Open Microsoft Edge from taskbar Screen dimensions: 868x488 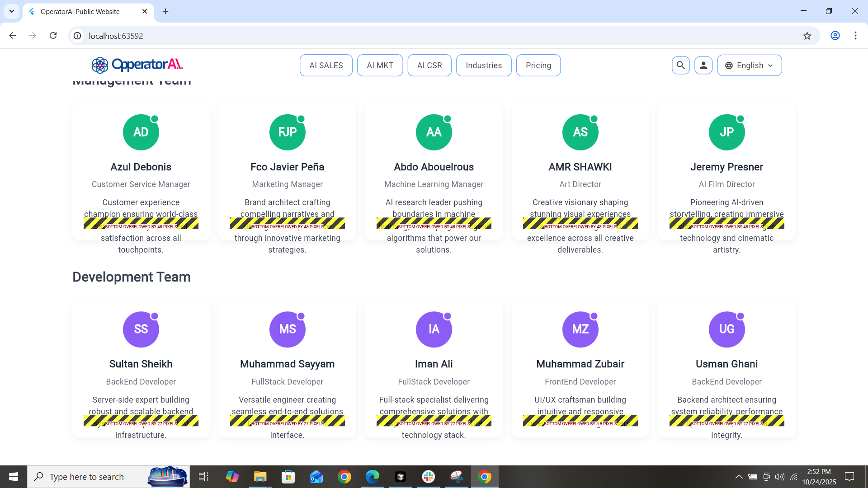click(372, 477)
